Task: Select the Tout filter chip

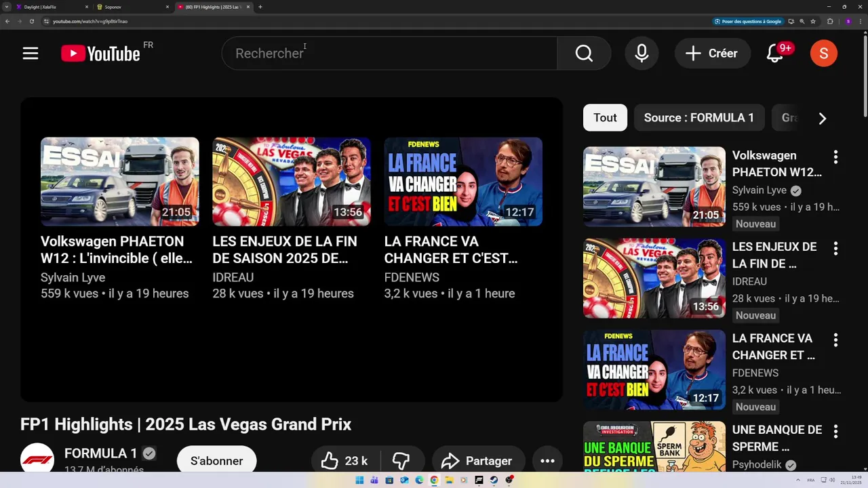Action: [605, 118]
